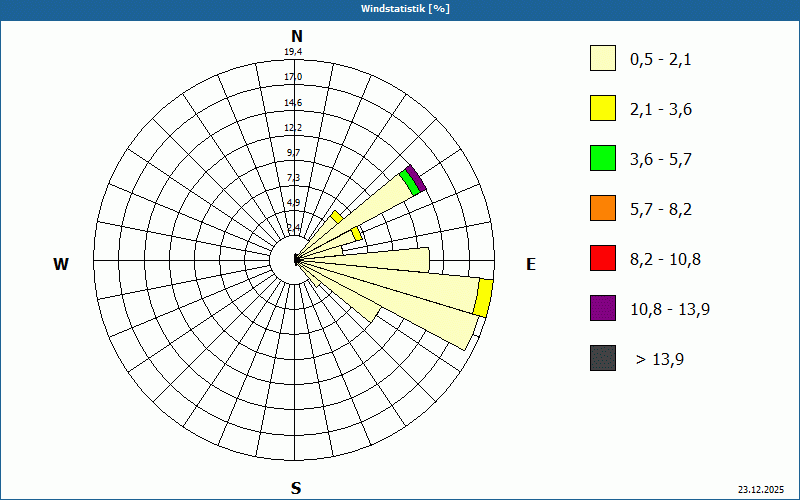Click the legend label '10,8 - 13,9'
The width and height of the screenshot is (800, 500).
click(670, 310)
